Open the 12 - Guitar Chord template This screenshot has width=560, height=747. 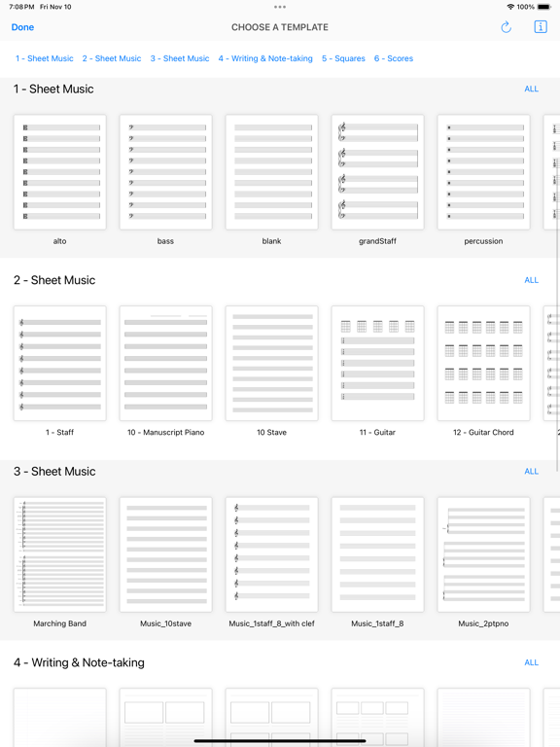click(483, 364)
